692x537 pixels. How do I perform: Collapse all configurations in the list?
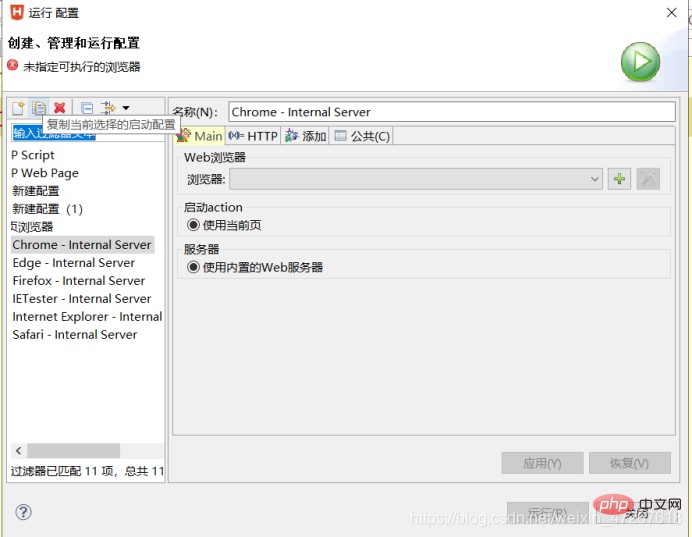(87, 107)
